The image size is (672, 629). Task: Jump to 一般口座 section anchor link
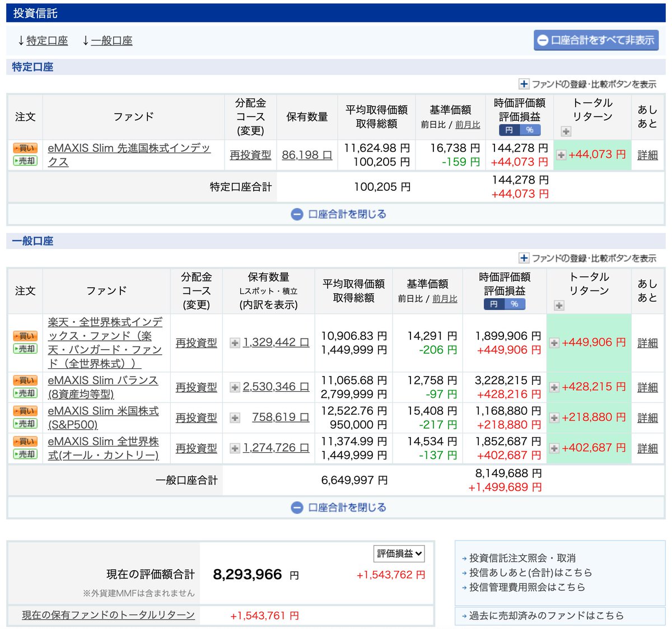[x=111, y=41]
